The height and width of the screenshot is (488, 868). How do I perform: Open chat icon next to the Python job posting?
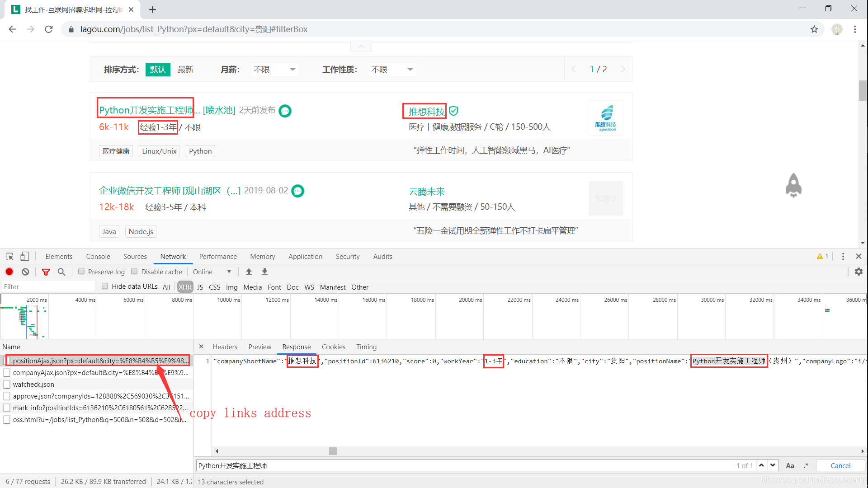[x=285, y=111]
